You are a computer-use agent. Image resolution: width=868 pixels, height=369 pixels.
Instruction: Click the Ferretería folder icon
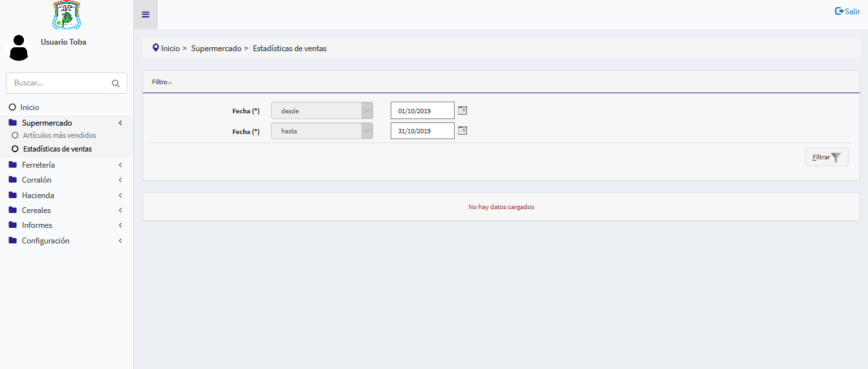pyautogui.click(x=13, y=165)
